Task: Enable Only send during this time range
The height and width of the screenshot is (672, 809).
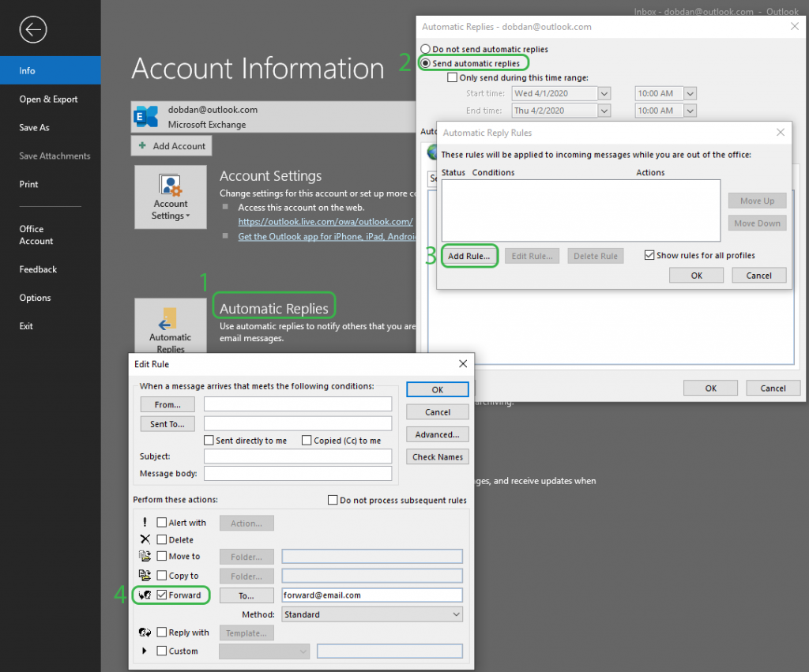Action: [x=453, y=77]
